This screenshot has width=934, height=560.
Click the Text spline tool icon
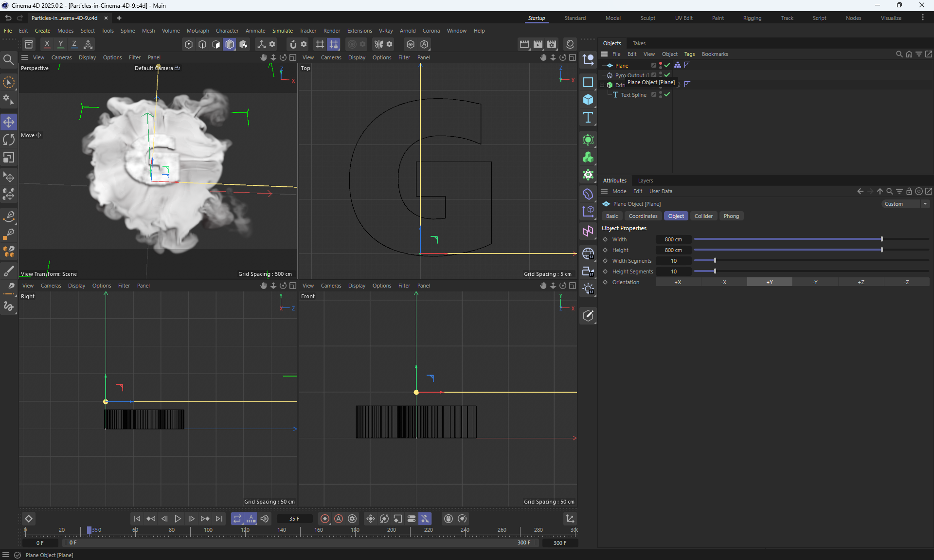(588, 118)
